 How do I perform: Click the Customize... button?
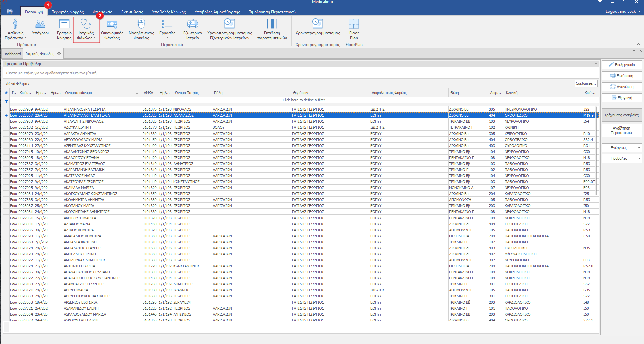tap(586, 83)
